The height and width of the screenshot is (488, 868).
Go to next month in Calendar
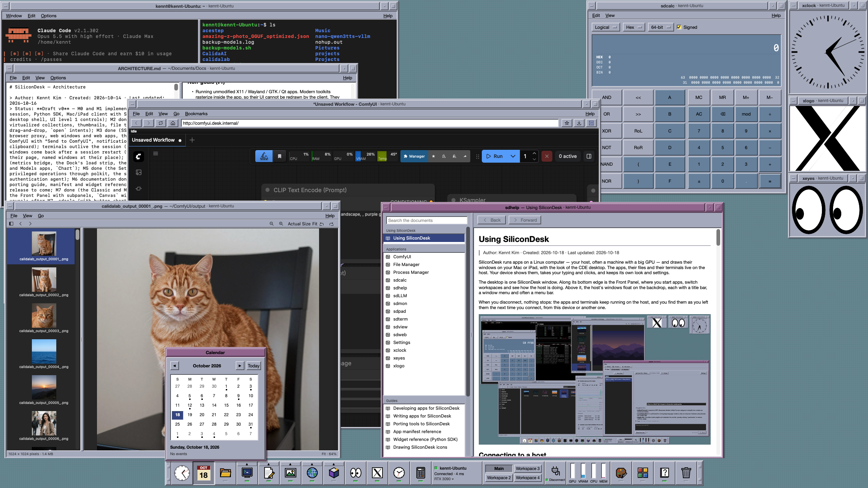[x=240, y=366]
